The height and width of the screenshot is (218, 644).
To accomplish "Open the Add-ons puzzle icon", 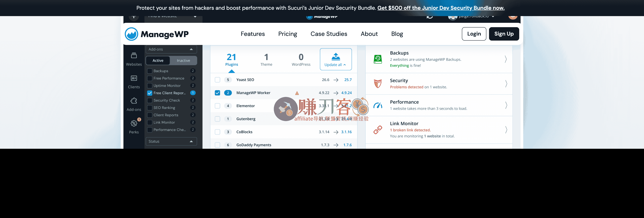I will pyautogui.click(x=134, y=101).
